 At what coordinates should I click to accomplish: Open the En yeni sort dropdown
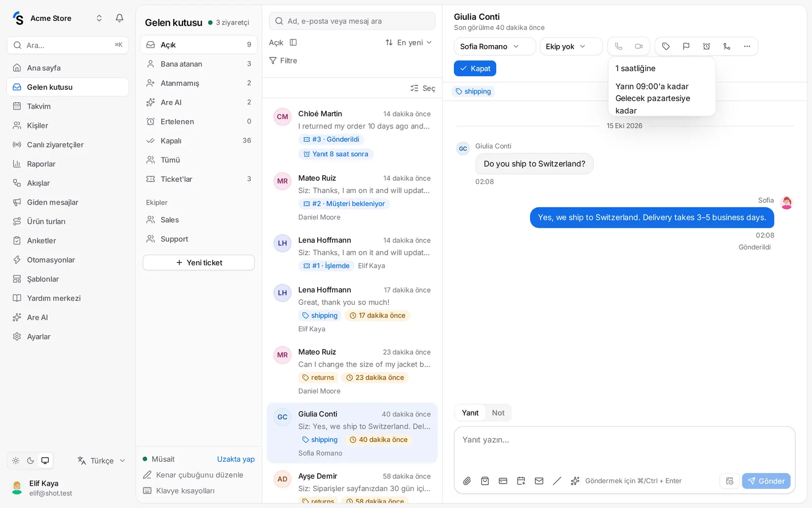coord(409,42)
